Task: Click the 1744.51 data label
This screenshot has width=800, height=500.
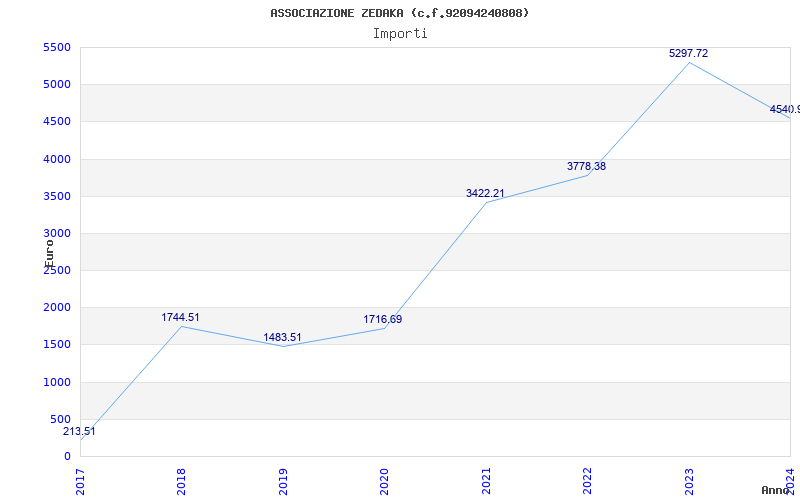Action: click(180, 317)
